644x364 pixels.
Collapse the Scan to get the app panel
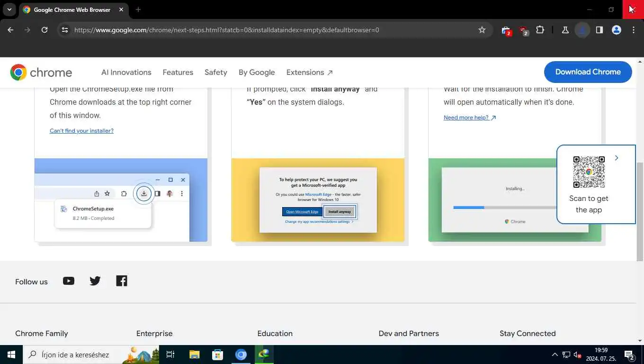tap(616, 158)
